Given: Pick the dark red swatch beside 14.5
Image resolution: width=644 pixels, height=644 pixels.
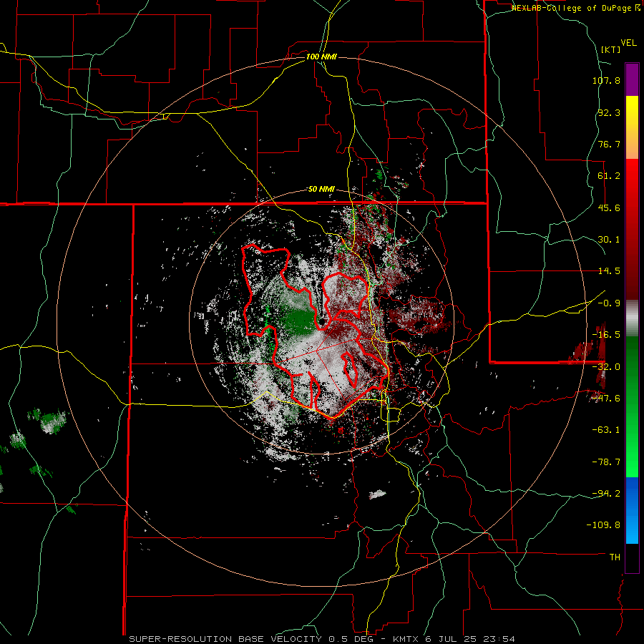Looking at the screenshot, I should 632,271.
